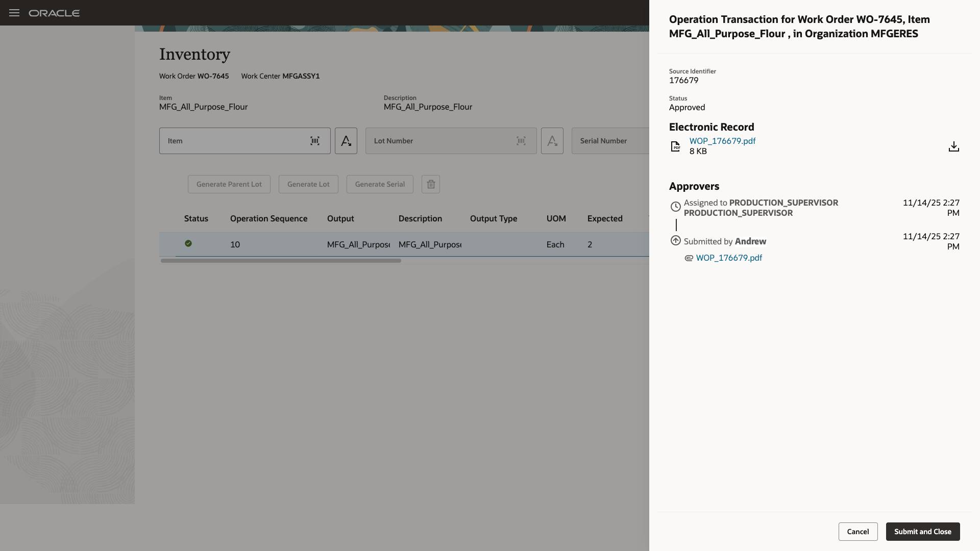Image resolution: width=980 pixels, height=551 pixels.
Task: Click into the Item input field
Action: point(235,141)
